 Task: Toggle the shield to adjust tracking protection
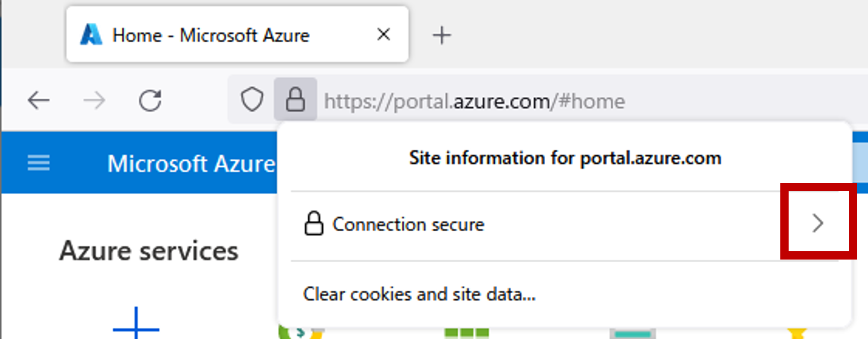[x=252, y=101]
